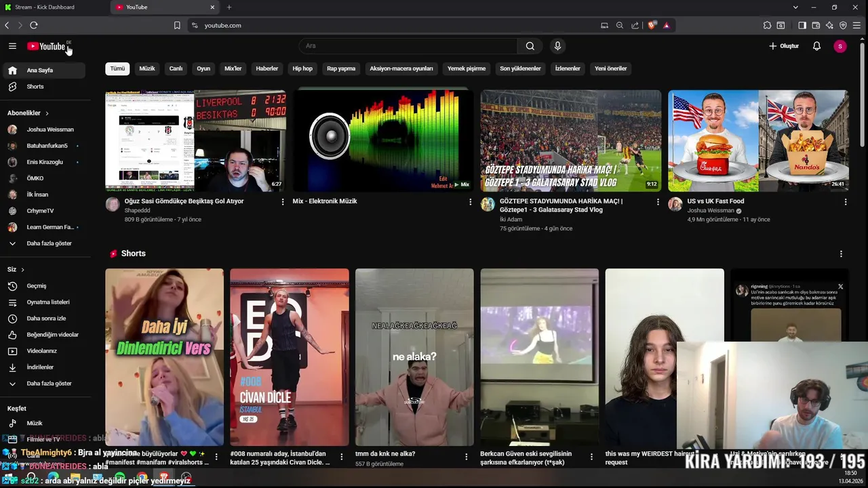Open Leo AI sparkle icon
868x488 pixels.
click(829, 25)
